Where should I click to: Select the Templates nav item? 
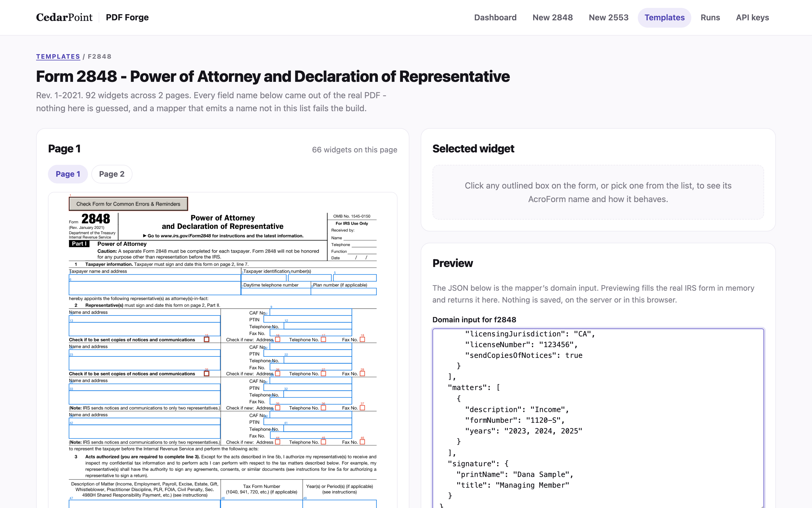pos(664,17)
